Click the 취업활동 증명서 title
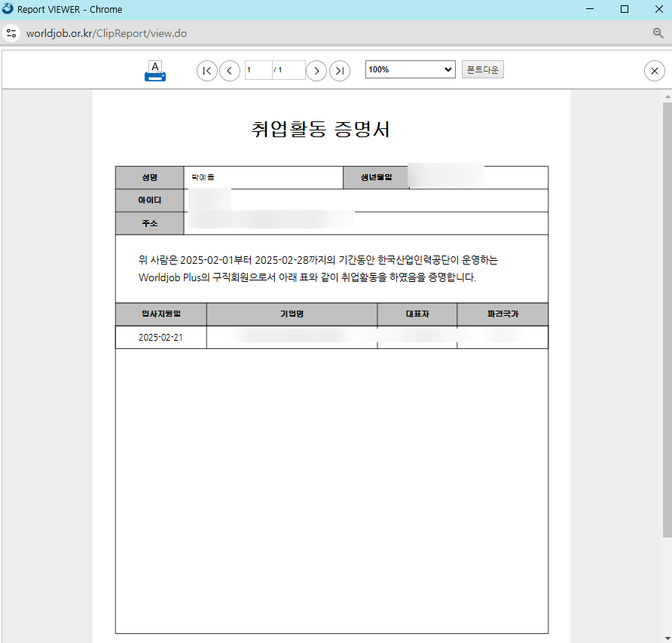This screenshot has height=643, width=672. [320, 129]
